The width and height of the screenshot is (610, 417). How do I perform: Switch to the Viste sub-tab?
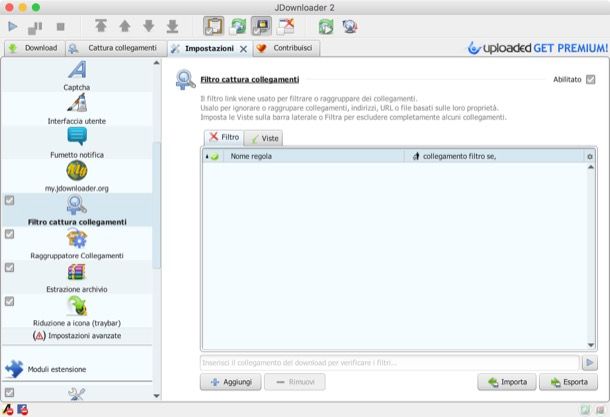coord(264,138)
